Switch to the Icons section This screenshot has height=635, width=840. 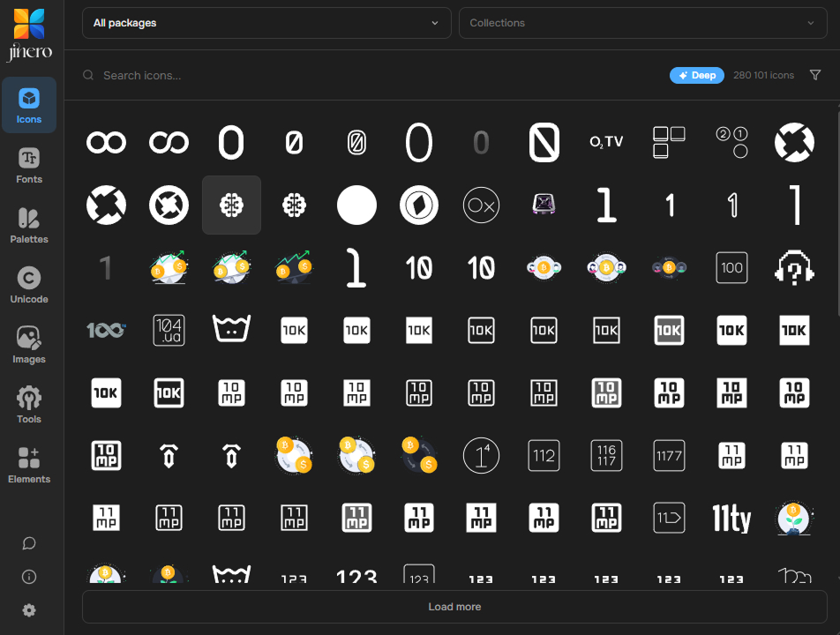click(x=29, y=106)
